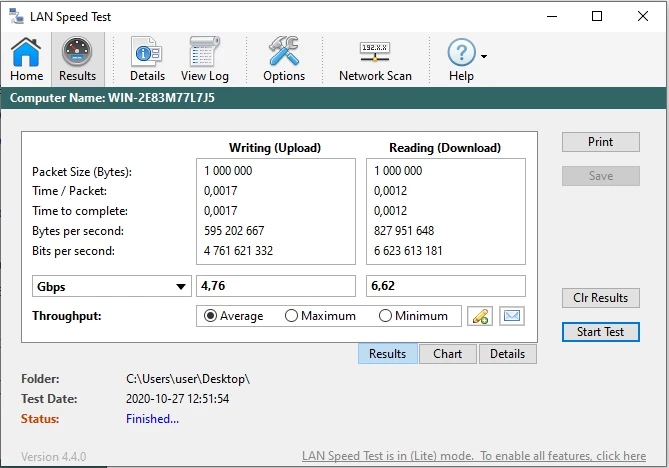Viewport: 669px width, 468px height.
Task: Click the Lite mode upgrade link
Action: pyautogui.click(x=474, y=456)
